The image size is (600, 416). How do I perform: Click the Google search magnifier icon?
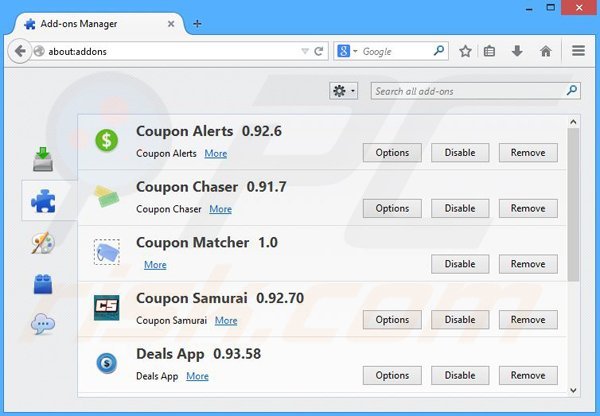click(x=439, y=51)
